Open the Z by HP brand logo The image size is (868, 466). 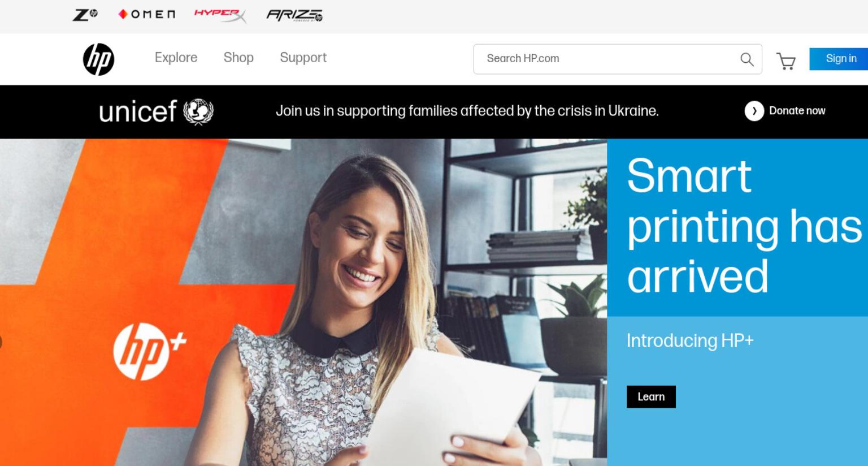[85, 15]
